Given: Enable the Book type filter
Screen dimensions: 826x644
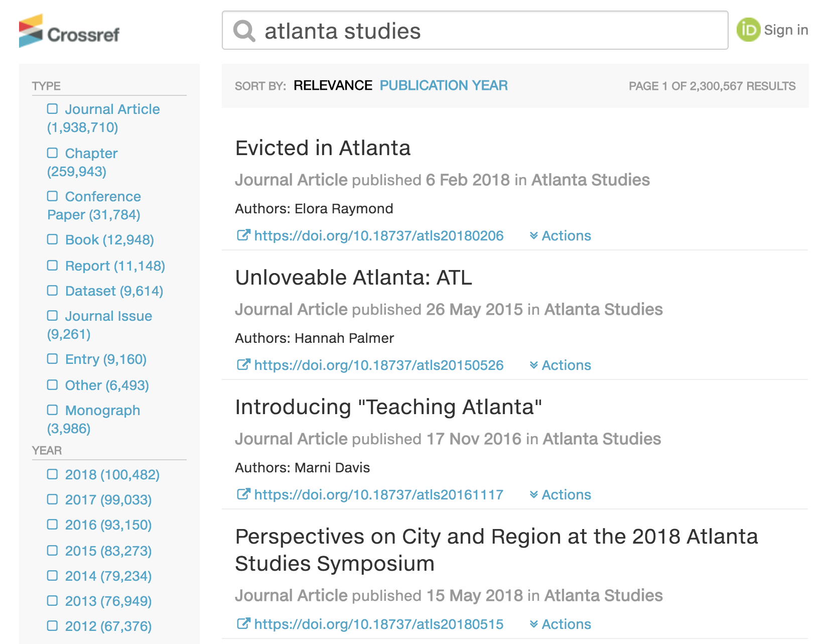Looking at the screenshot, I should click(x=53, y=239).
